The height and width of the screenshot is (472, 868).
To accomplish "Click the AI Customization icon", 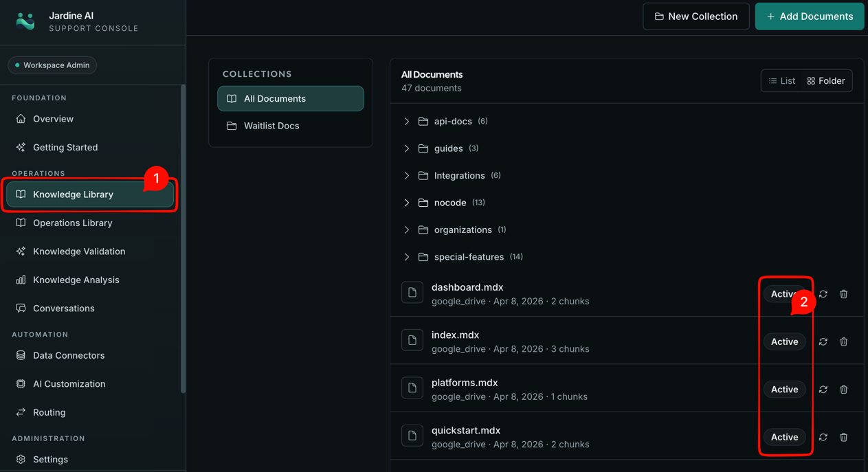I will (x=21, y=384).
